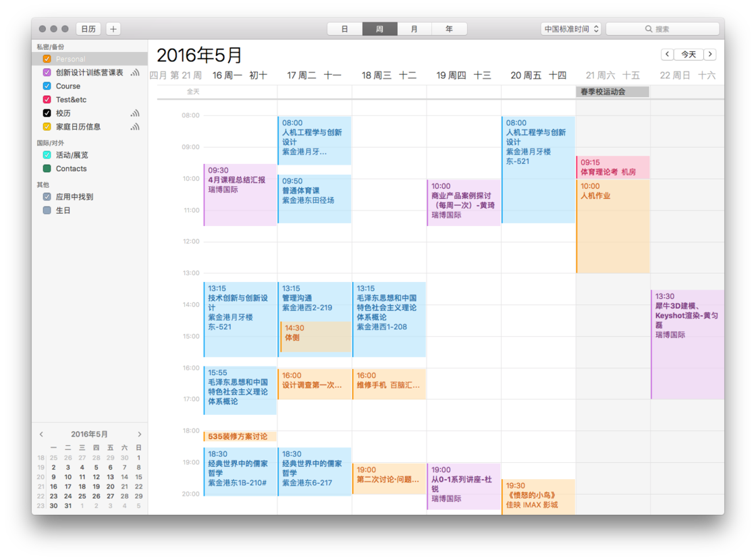Select Wednesday 13:15 毛泽东思想 event

tap(389, 320)
